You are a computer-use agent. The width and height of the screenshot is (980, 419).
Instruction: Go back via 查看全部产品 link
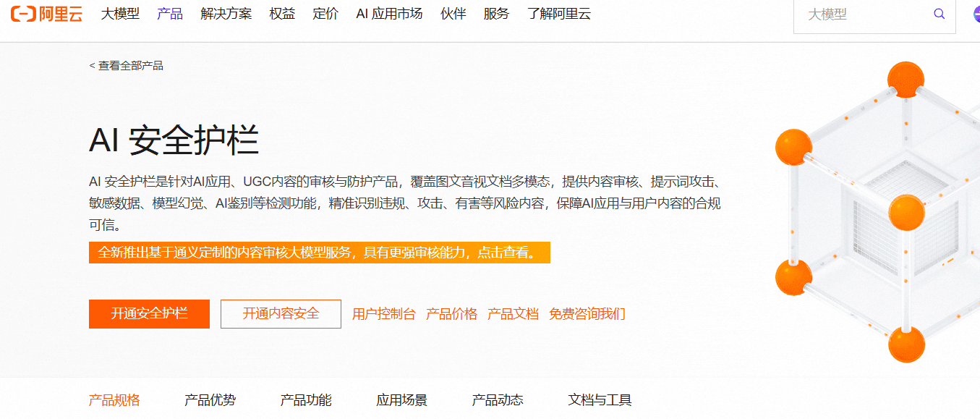127,66
